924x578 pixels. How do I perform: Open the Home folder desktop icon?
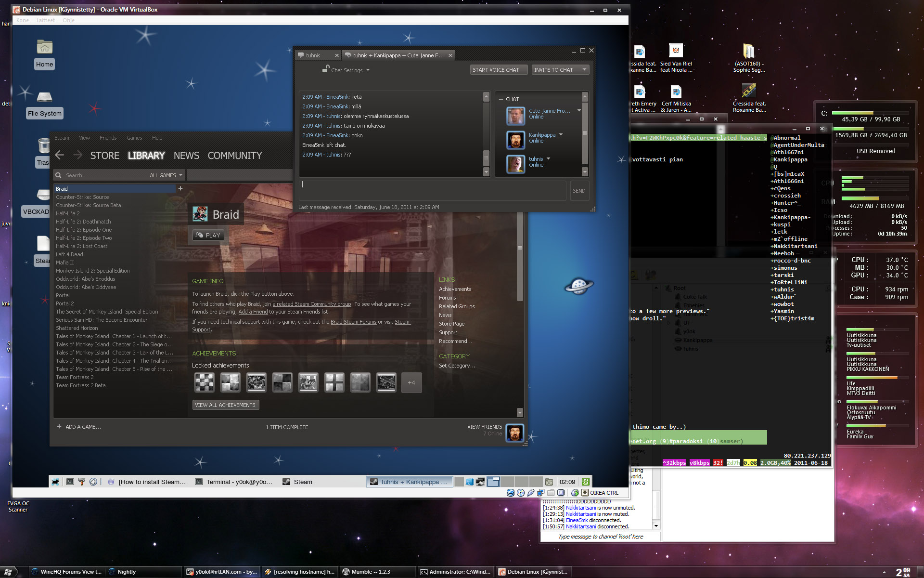(44, 48)
